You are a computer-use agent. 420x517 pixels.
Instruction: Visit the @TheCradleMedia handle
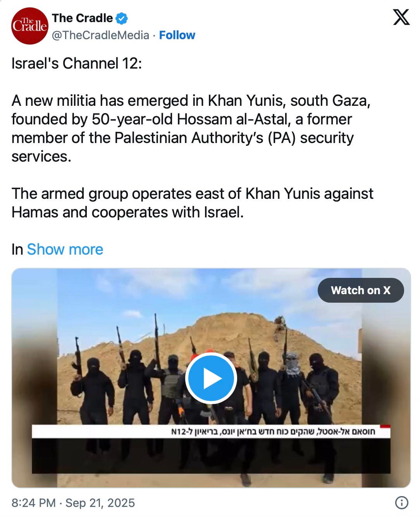[100, 35]
